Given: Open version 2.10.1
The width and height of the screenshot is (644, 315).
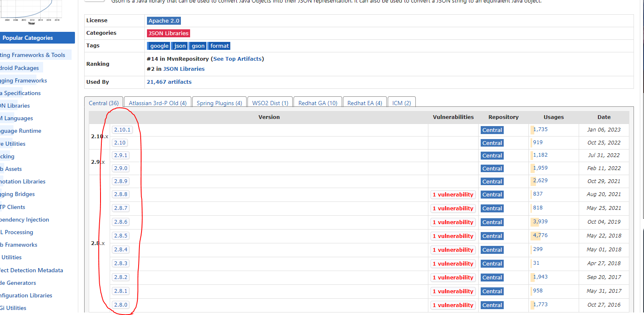Looking at the screenshot, I should pos(122,130).
